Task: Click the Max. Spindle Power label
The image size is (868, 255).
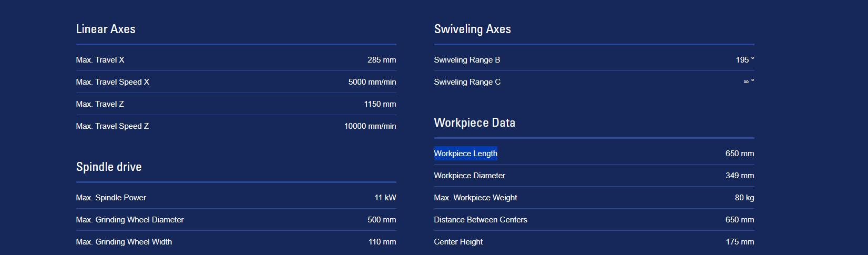Action: coord(111,198)
